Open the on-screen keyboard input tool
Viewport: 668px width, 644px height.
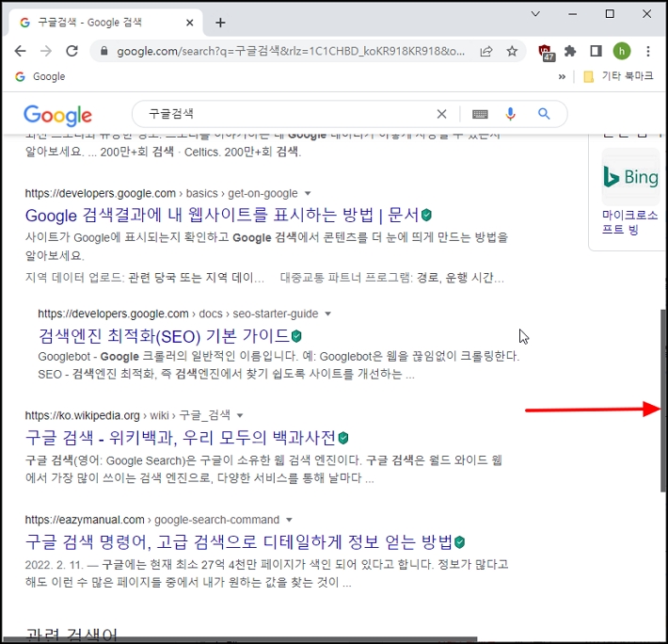(x=480, y=114)
